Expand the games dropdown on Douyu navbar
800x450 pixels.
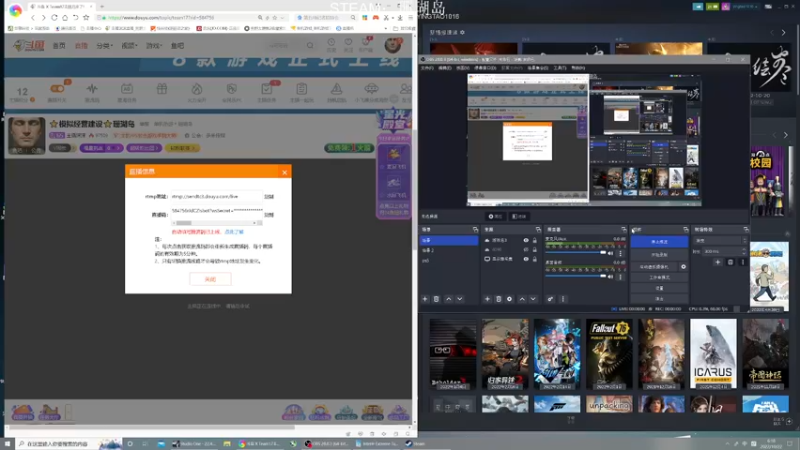tap(154, 46)
